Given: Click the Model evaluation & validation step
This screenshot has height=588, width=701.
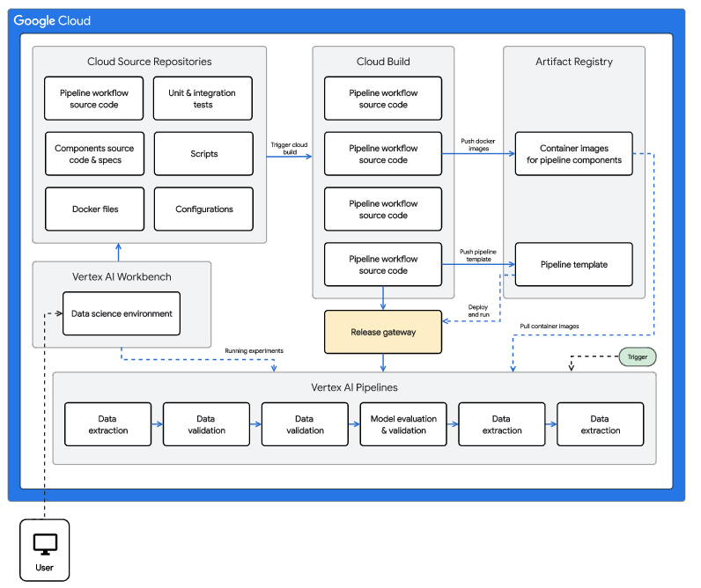Looking at the screenshot, I should pyautogui.click(x=403, y=424).
